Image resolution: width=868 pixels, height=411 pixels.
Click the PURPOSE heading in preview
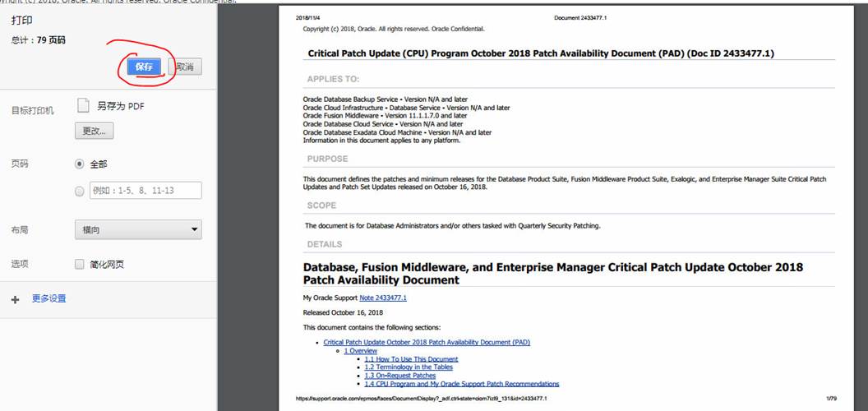(x=328, y=159)
